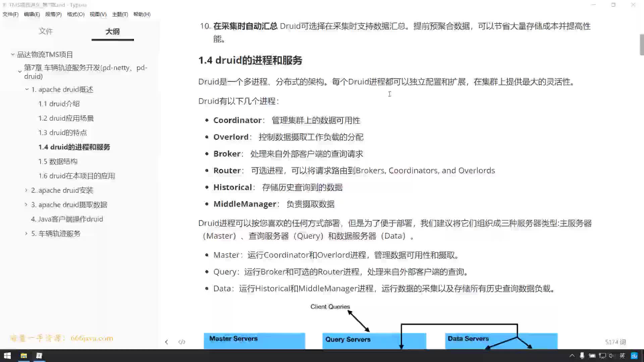Go to outline item 1.1 druid介绍

pos(59,104)
